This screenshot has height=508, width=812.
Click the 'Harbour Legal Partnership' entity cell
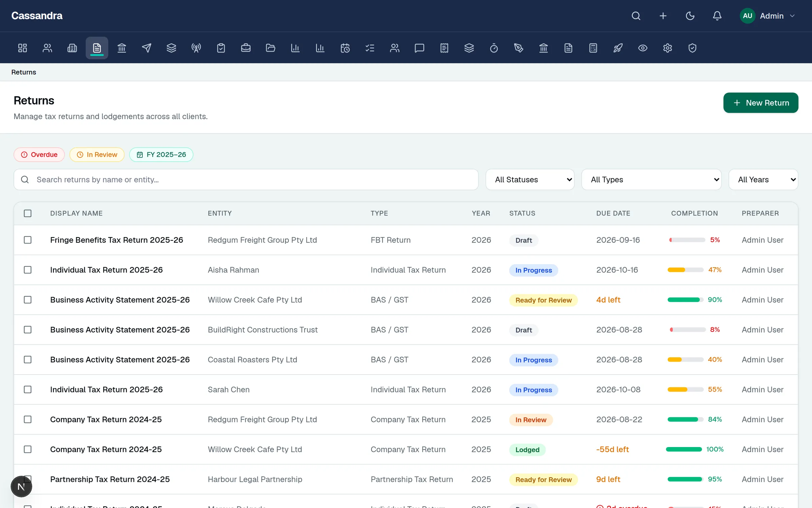(x=255, y=479)
